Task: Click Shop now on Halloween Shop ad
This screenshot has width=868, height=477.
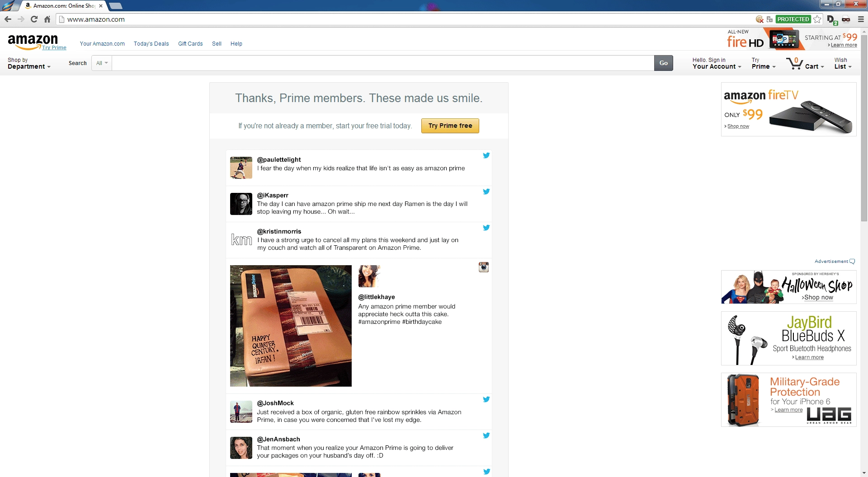Action: tap(818, 297)
